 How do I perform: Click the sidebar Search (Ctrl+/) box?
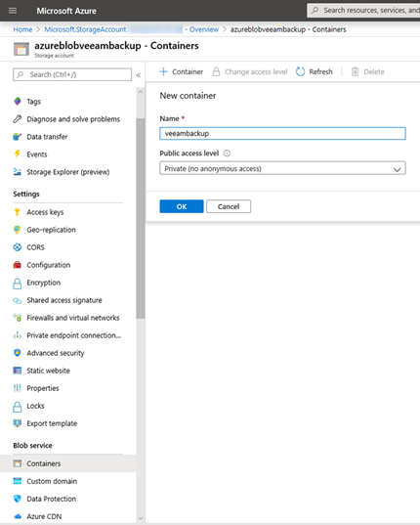tap(72, 74)
